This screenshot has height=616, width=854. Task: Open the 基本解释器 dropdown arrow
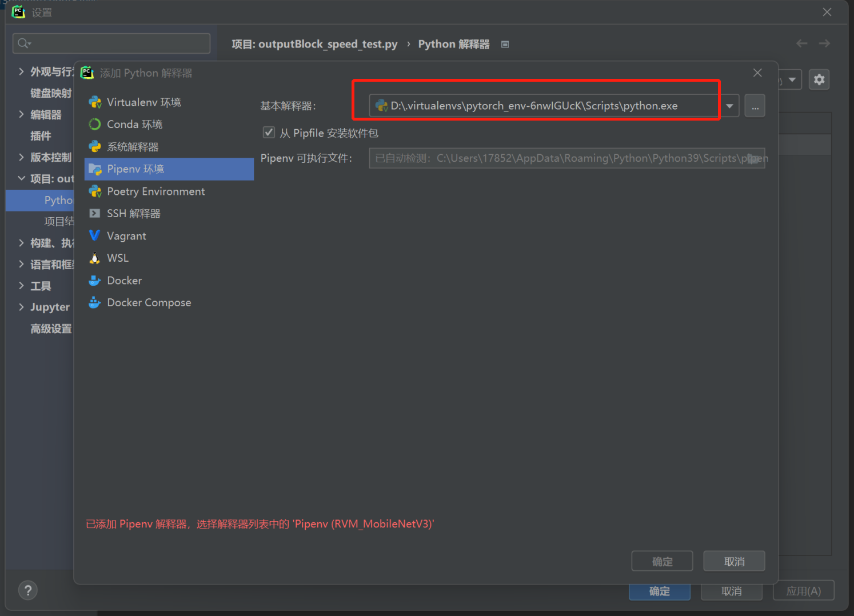click(x=729, y=106)
